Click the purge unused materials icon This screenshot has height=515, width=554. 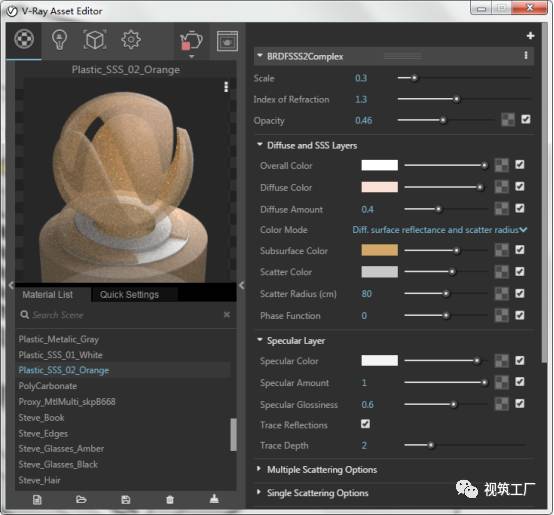coord(214,499)
